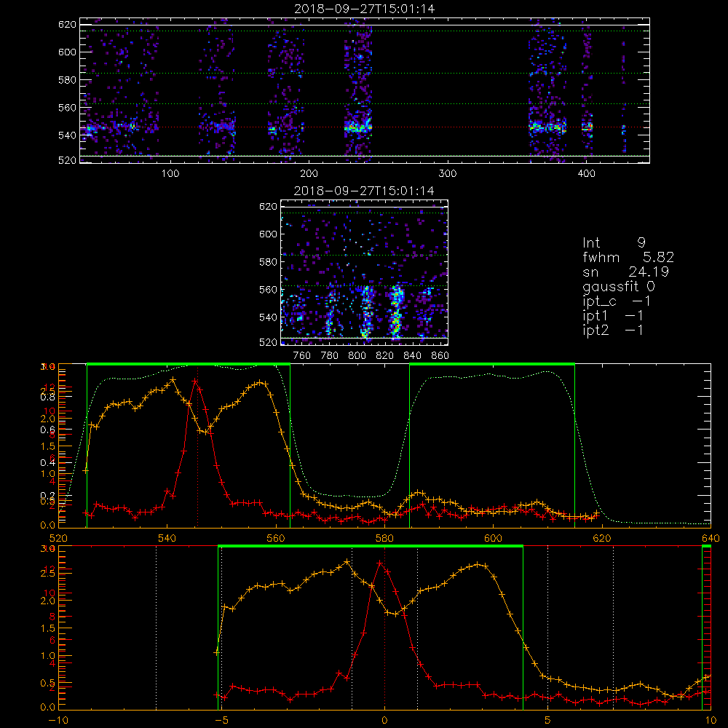Click the top plot's timestamp title 2018-09-27T15:01:14
728x728 pixels.
(365, 9)
